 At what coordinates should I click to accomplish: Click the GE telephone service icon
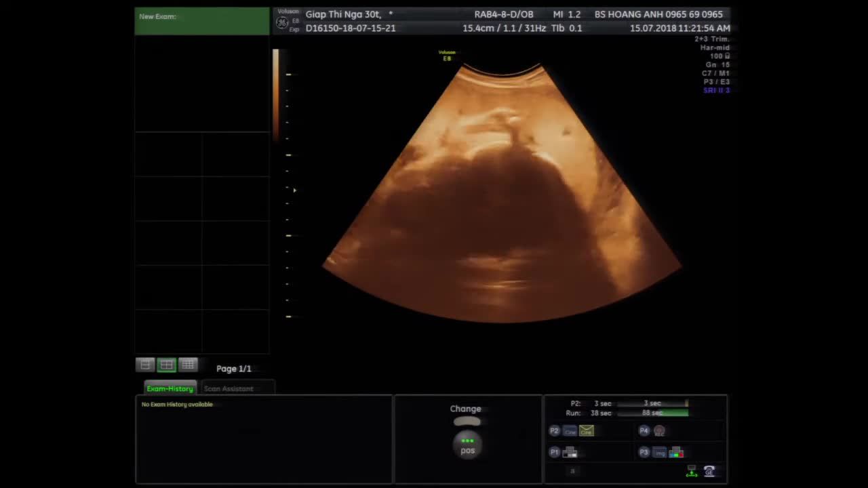click(709, 472)
